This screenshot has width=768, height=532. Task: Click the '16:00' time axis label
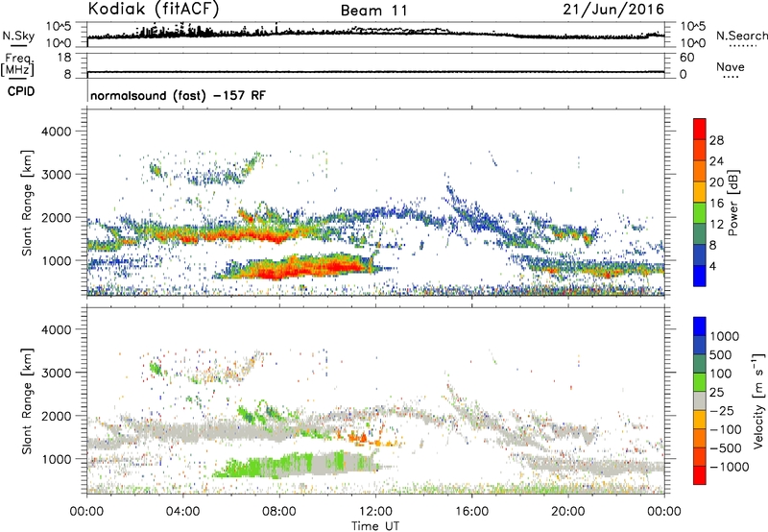coord(471,512)
